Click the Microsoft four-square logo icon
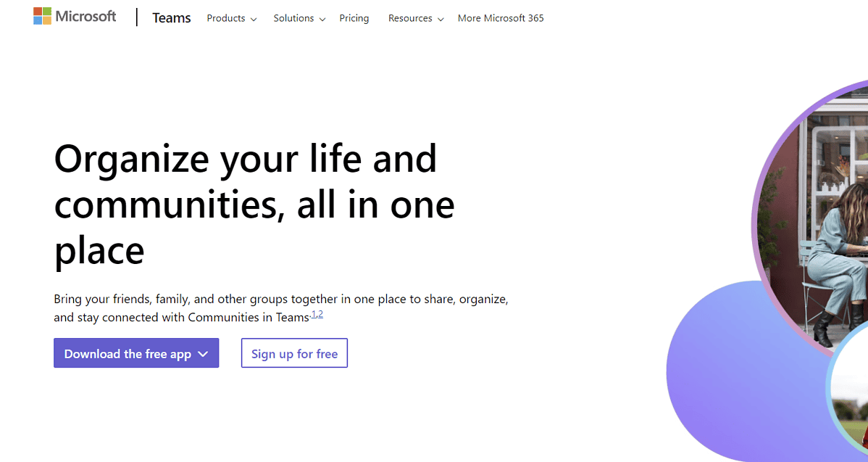 coord(42,16)
